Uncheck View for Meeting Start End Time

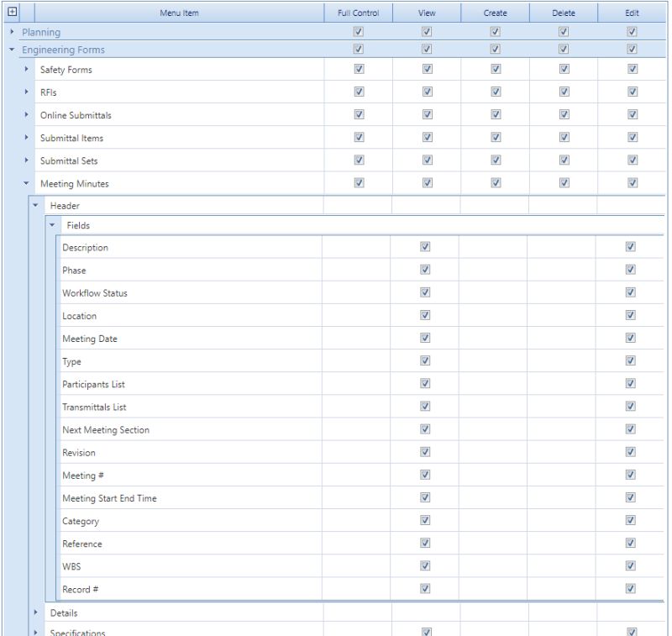point(425,497)
